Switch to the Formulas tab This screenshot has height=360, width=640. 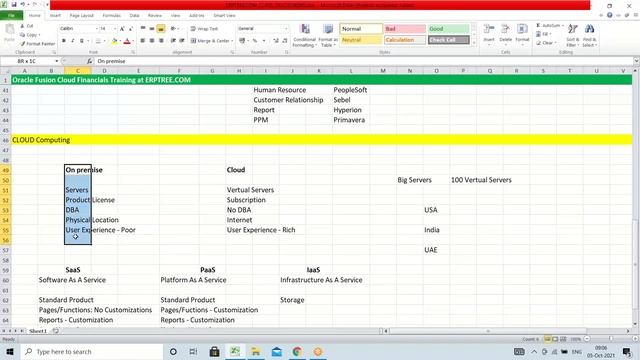[x=111, y=16]
